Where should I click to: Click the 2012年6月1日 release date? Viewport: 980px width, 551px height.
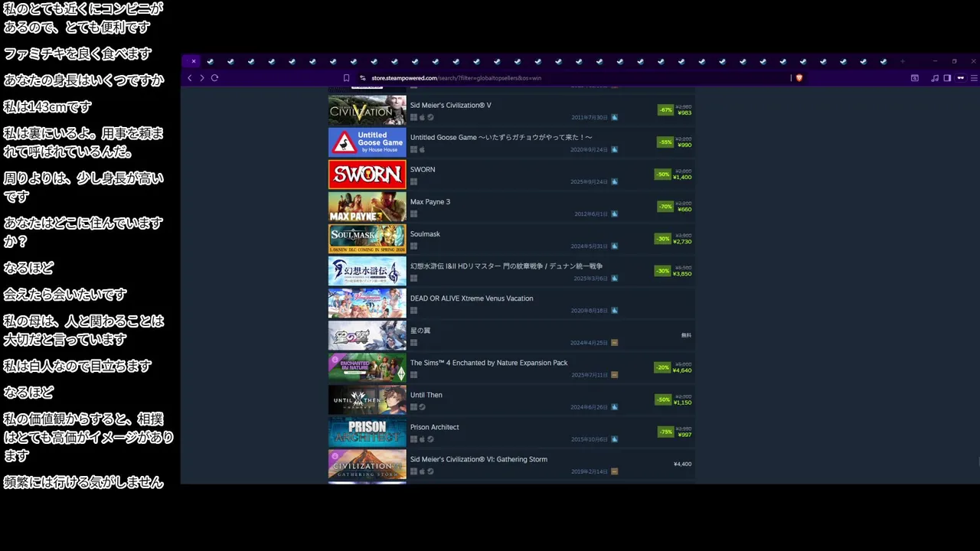pyautogui.click(x=591, y=214)
